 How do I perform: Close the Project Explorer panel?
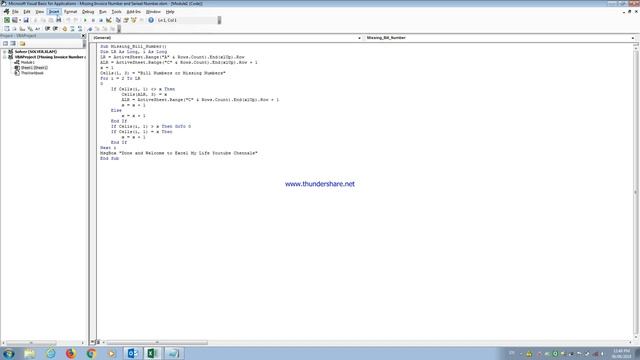click(84, 36)
